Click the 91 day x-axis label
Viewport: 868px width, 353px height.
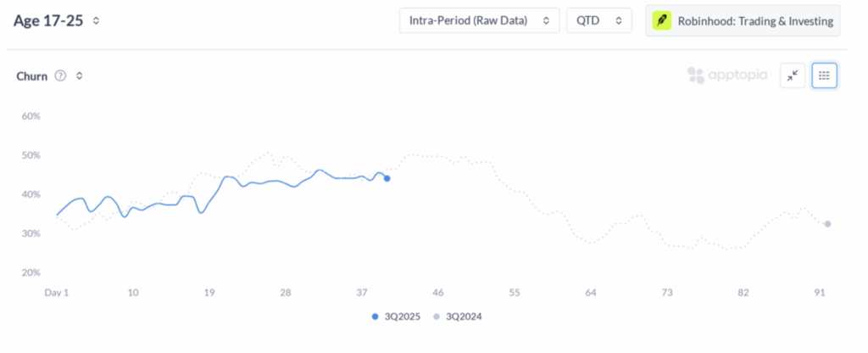(x=820, y=292)
